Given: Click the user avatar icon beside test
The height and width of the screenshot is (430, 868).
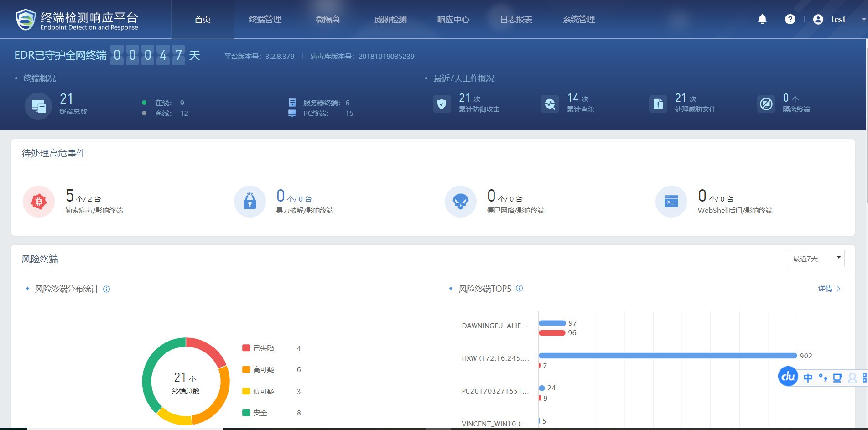Looking at the screenshot, I should [818, 19].
